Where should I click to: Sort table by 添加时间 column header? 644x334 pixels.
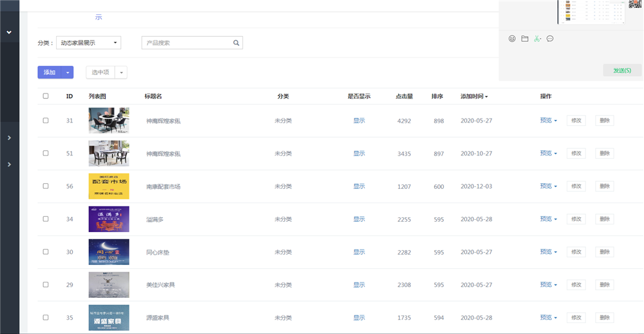474,96
